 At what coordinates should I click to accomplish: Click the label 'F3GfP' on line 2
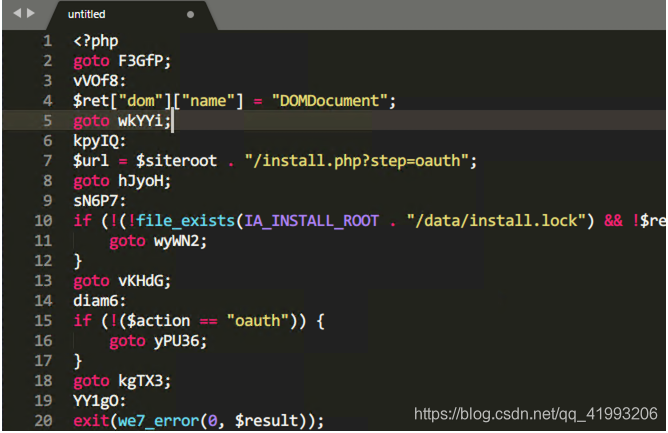(141, 61)
